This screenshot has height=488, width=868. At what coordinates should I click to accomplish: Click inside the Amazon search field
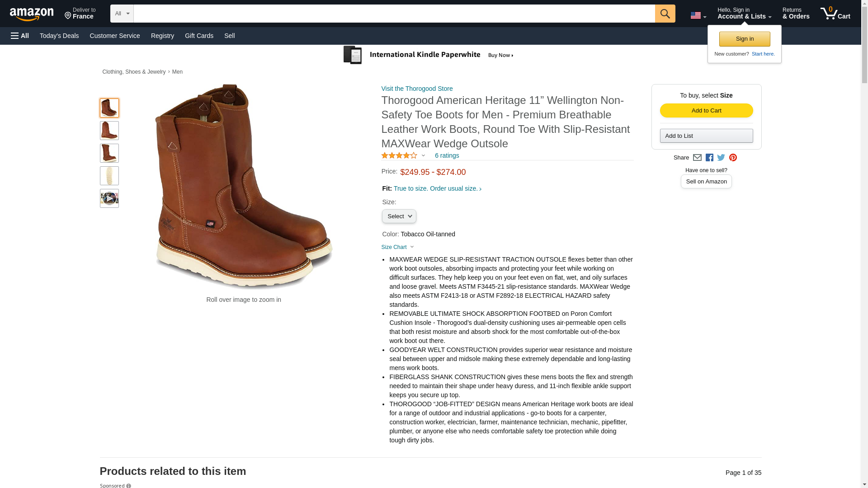(x=394, y=14)
